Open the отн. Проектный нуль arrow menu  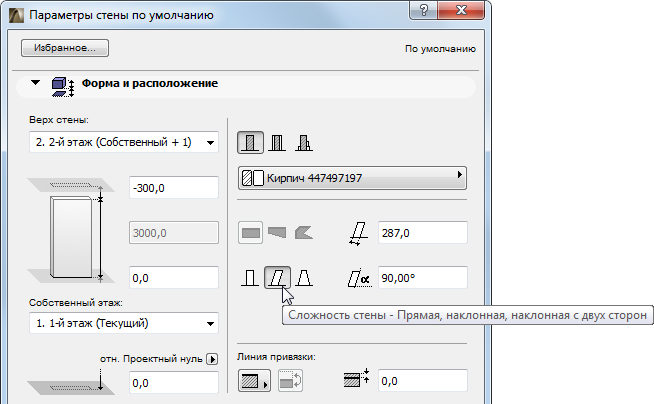point(212,359)
